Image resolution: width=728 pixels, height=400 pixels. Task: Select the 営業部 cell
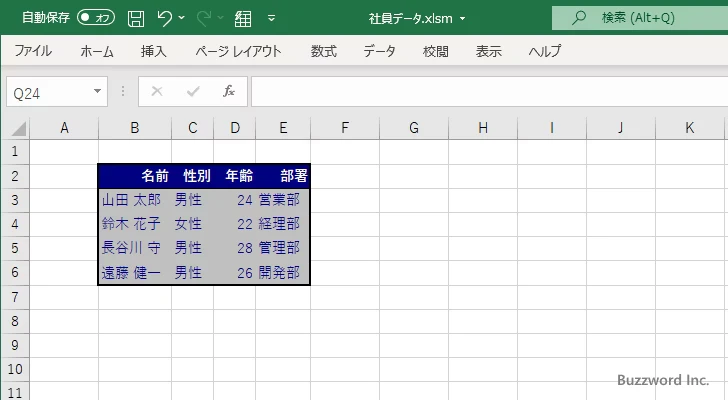coord(283,200)
